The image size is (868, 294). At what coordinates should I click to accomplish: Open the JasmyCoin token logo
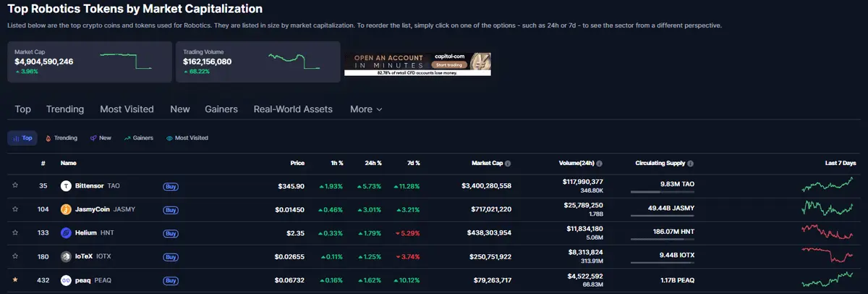pyautogui.click(x=66, y=210)
